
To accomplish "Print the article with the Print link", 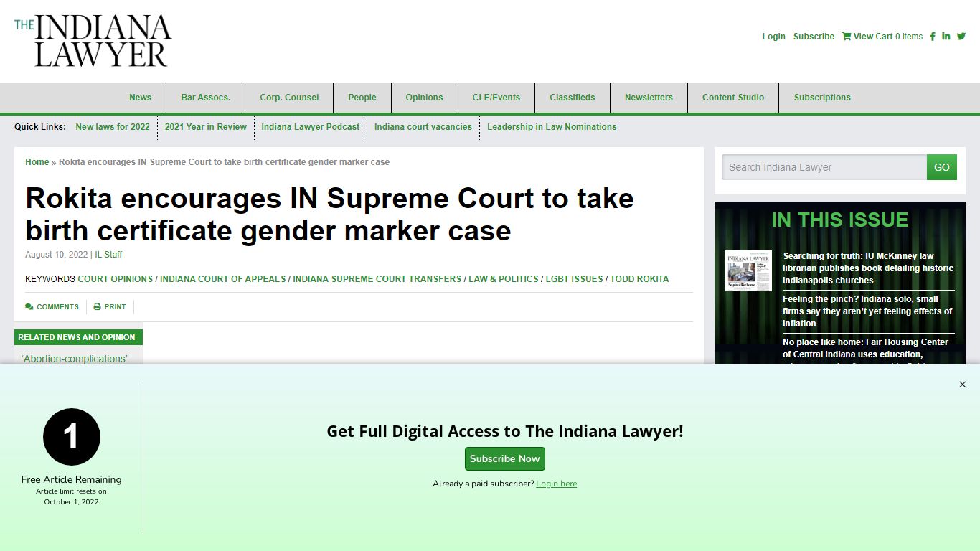I will click(x=110, y=307).
